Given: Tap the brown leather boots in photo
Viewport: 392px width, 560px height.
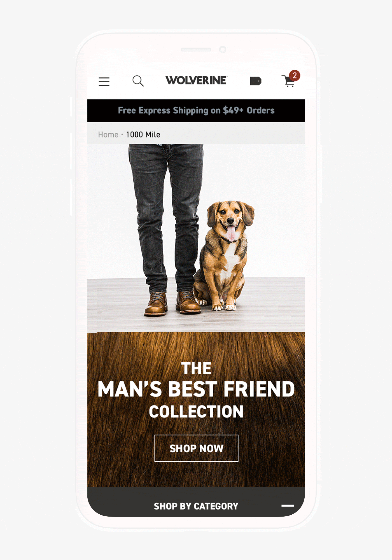Looking at the screenshot, I should (x=172, y=303).
